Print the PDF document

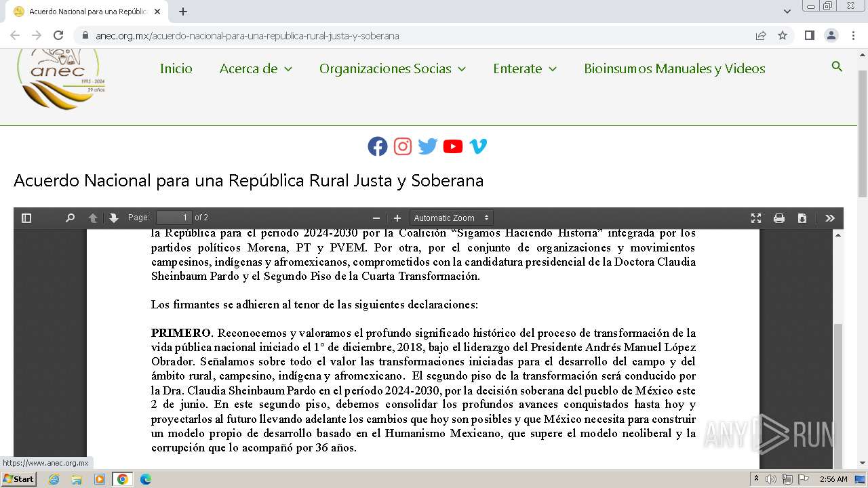(779, 218)
